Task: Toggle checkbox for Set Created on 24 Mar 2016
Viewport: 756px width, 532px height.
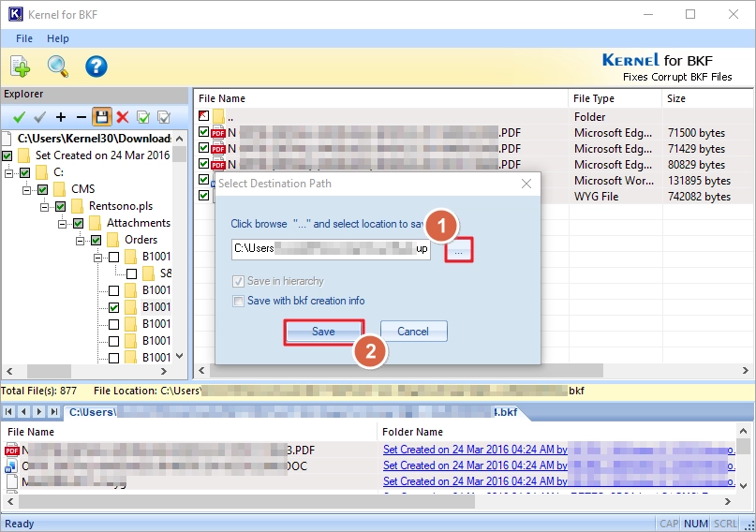Action: pyautogui.click(x=7, y=155)
